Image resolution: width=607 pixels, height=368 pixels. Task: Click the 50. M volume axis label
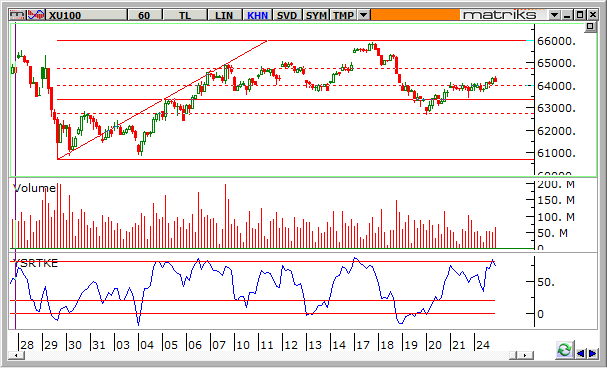552,233
